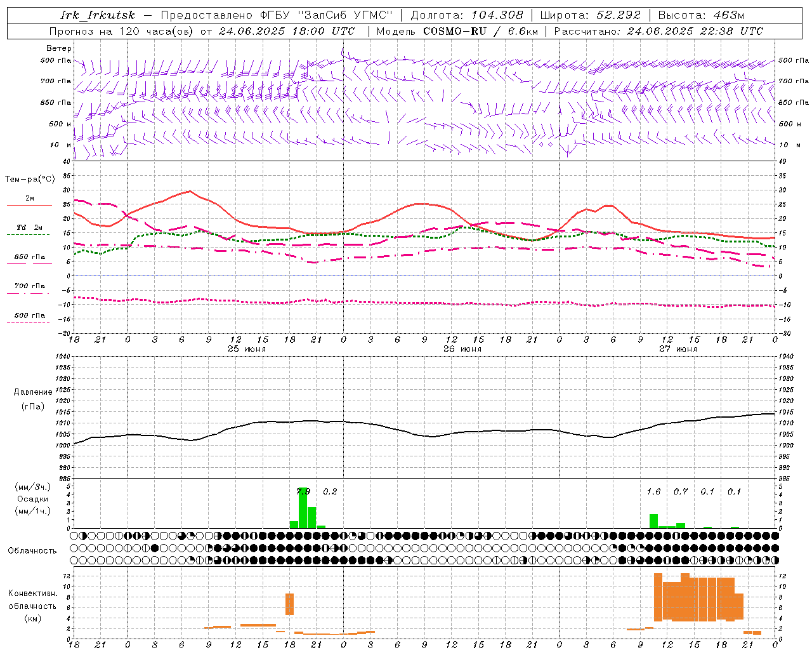Click the 0.2 precipitation total value
The height and width of the screenshot is (650, 812).
(330, 492)
